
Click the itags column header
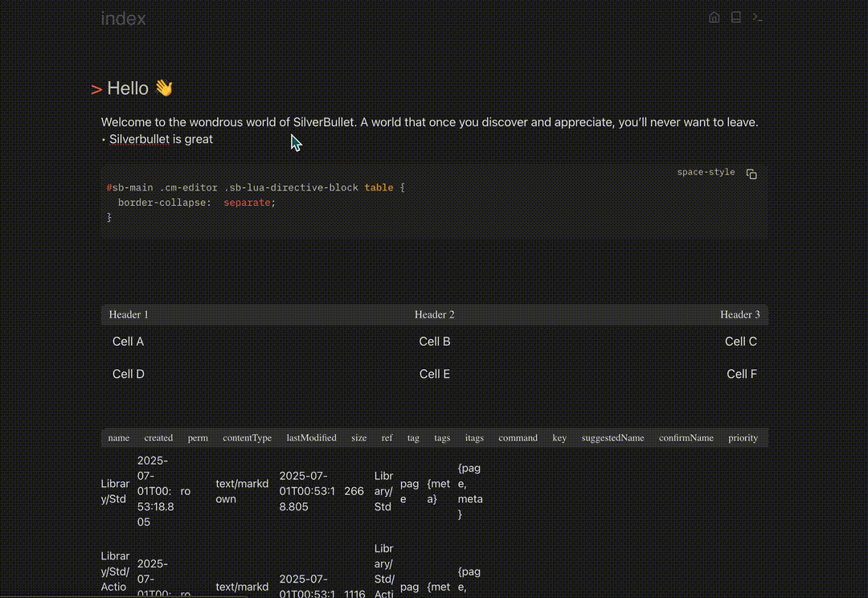[474, 438]
